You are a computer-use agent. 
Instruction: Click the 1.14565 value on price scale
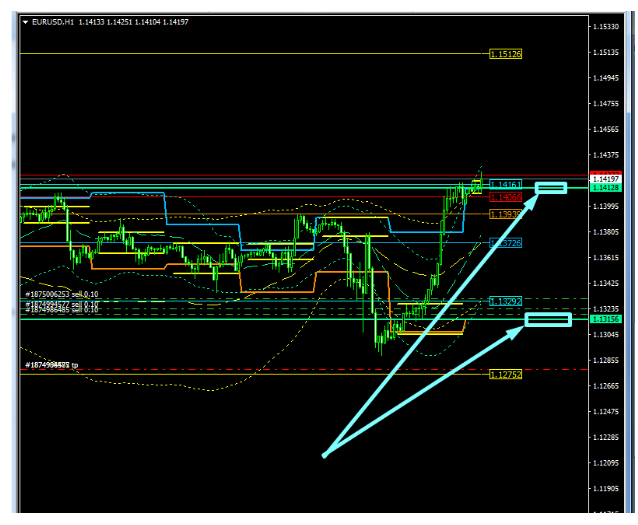pyautogui.click(x=606, y=129)
